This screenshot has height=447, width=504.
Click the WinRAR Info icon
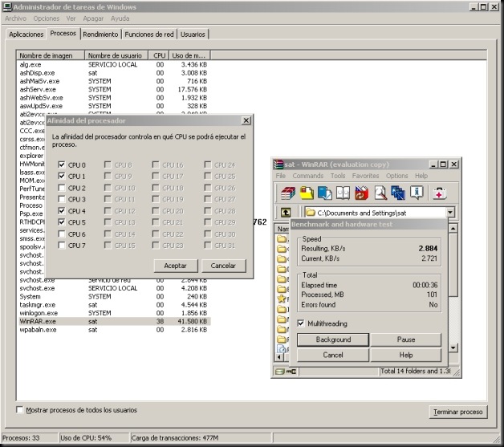(x=417, y=193)
